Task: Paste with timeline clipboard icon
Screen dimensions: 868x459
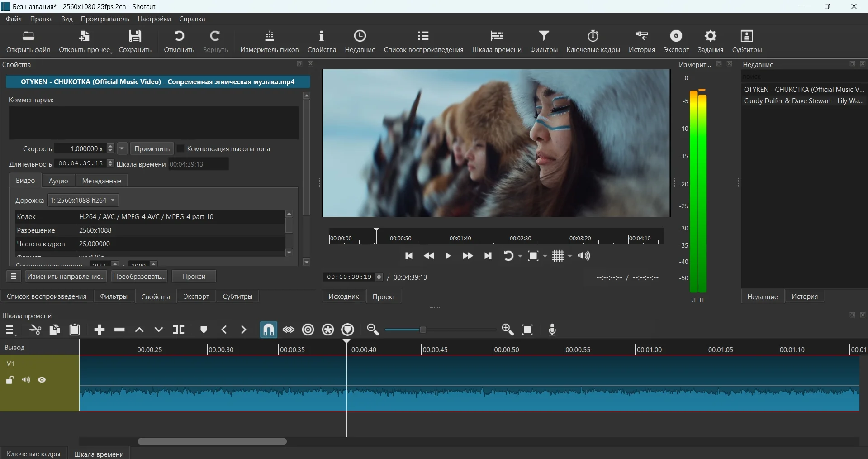Action: [x=75, y=330]
